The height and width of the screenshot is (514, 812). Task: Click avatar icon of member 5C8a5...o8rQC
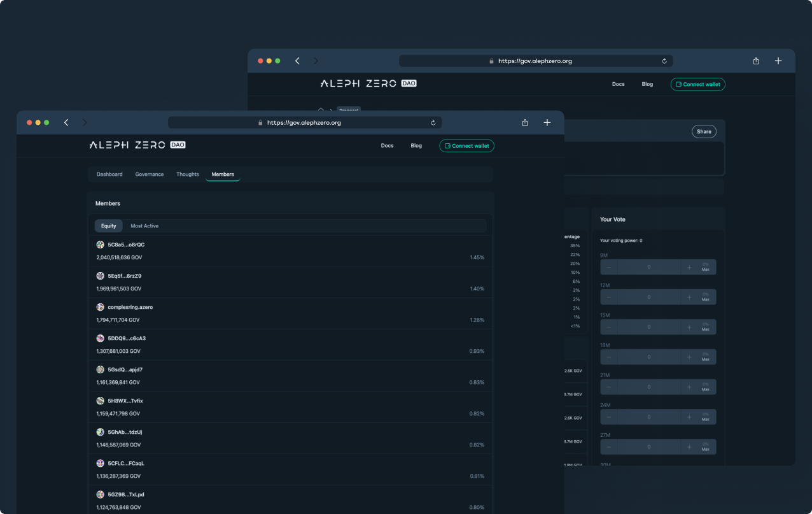point(100,245)
